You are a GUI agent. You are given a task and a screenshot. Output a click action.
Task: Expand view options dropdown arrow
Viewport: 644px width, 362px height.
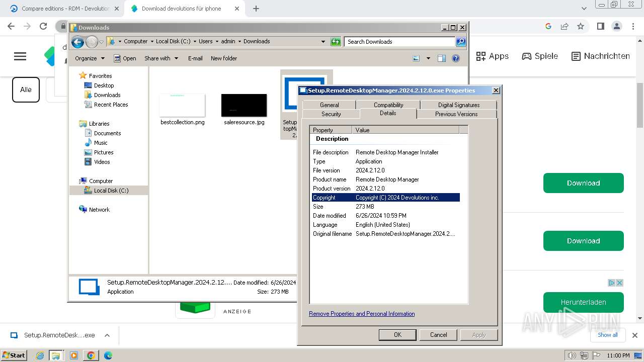tap(428, 58)
